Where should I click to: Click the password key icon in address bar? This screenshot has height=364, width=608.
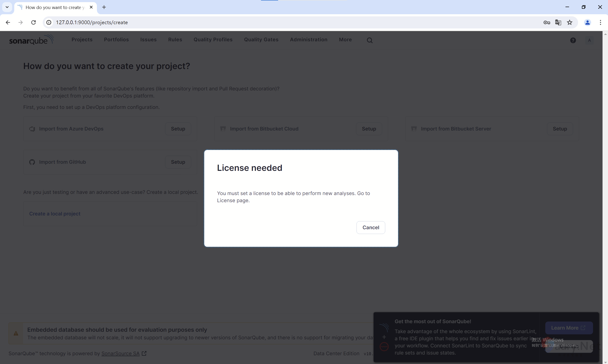tap(546, 23)
